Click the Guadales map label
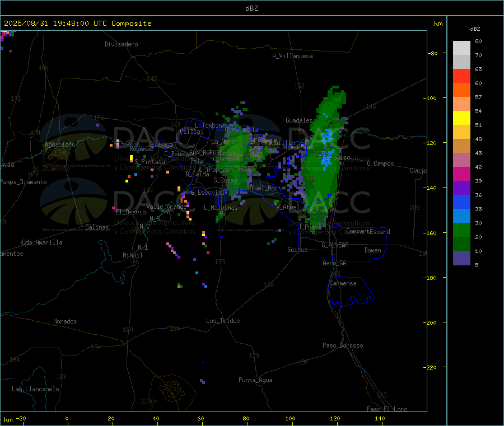The height and width of the screenshot is (426, 504). (299, 120)
